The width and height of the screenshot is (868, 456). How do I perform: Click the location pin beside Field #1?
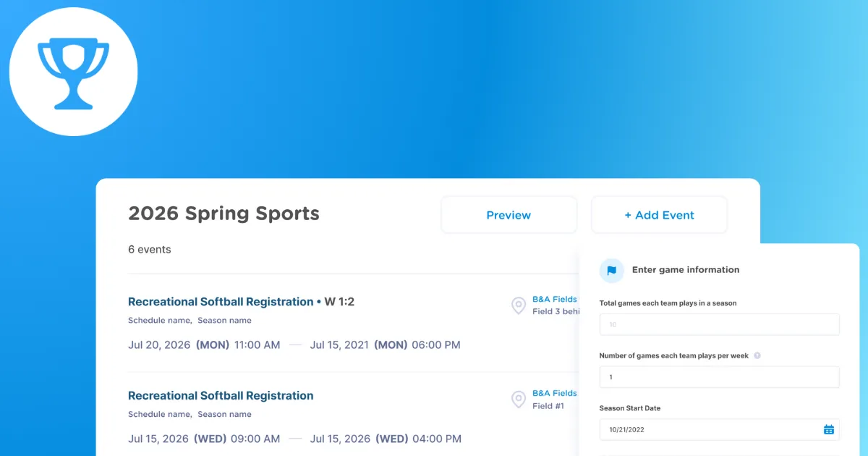[518, 399]
